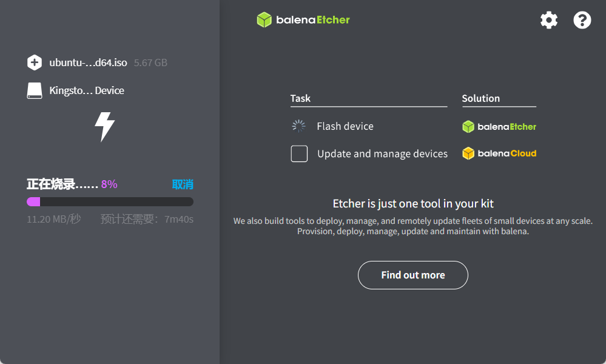The height and width of the screenshot is (364, 606).
Task: Click the Update and manage devices label
Action: point(382,154)
